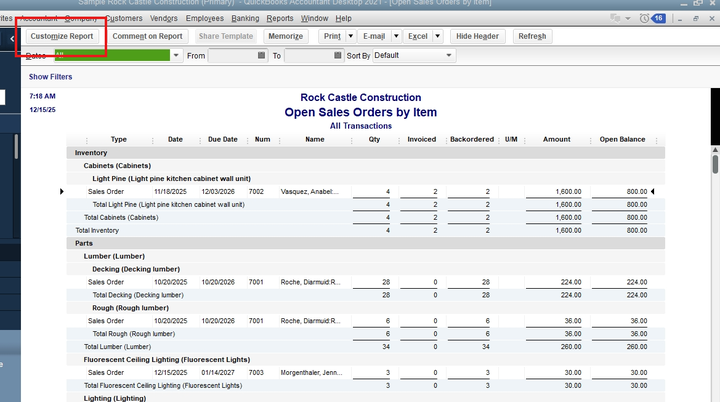Viewport: 720px width, 402px height.
Task: Open reminders via the alarm clock icon
Action: (x=644, y=18)
